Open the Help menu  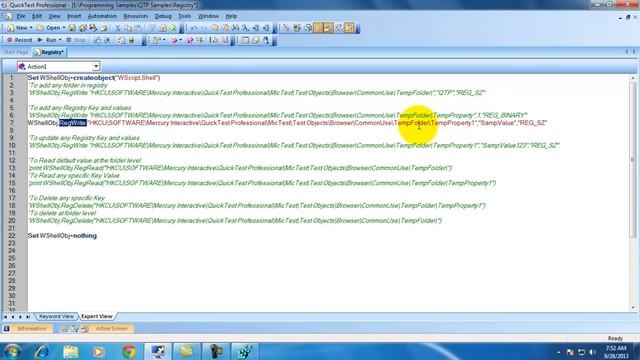(231, 16)
